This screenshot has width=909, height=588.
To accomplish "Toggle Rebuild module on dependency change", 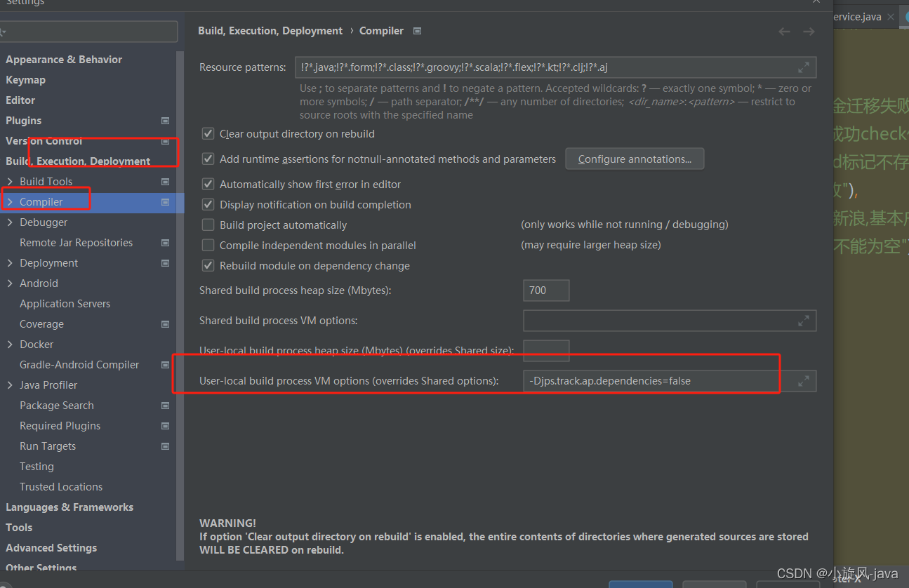I will coord(208,265).
